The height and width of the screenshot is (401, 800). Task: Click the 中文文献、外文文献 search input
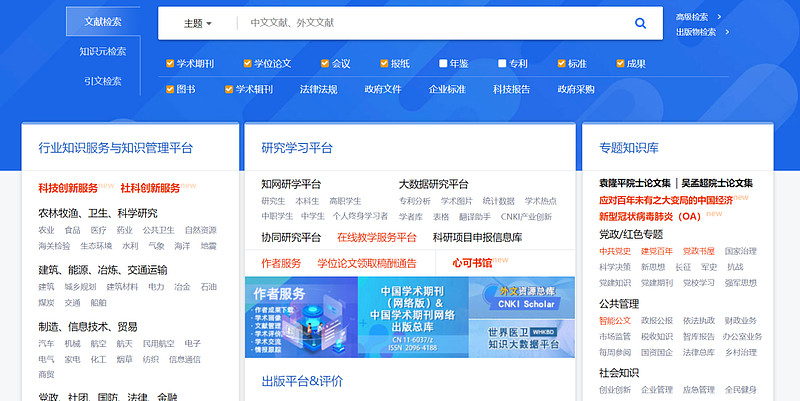(x=434, y=23)
